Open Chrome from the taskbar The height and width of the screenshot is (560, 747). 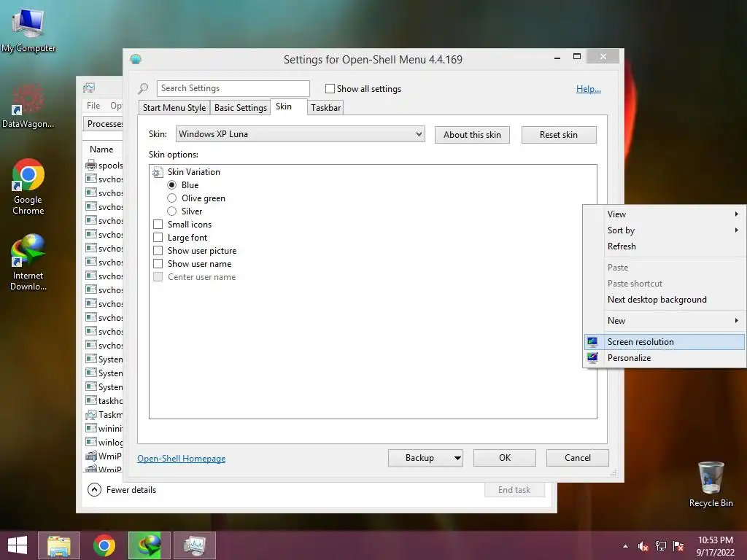tap(104, 545)
